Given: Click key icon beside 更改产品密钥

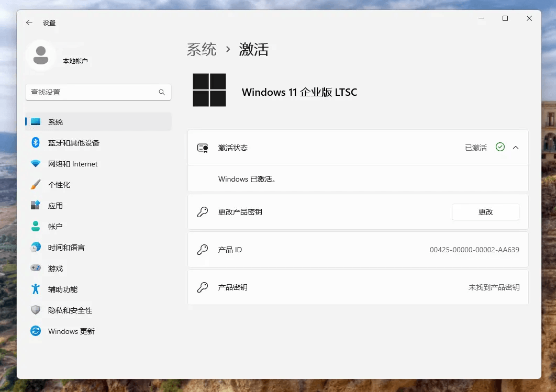Looking at the screenshot, I should pyautogui.click(x=203, y=212).
